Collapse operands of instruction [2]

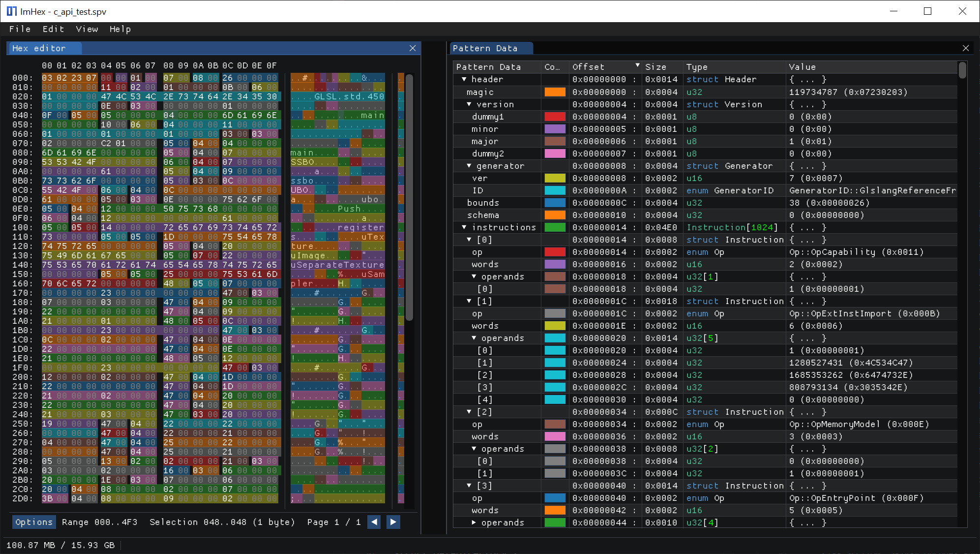click(x=474, y=449)
